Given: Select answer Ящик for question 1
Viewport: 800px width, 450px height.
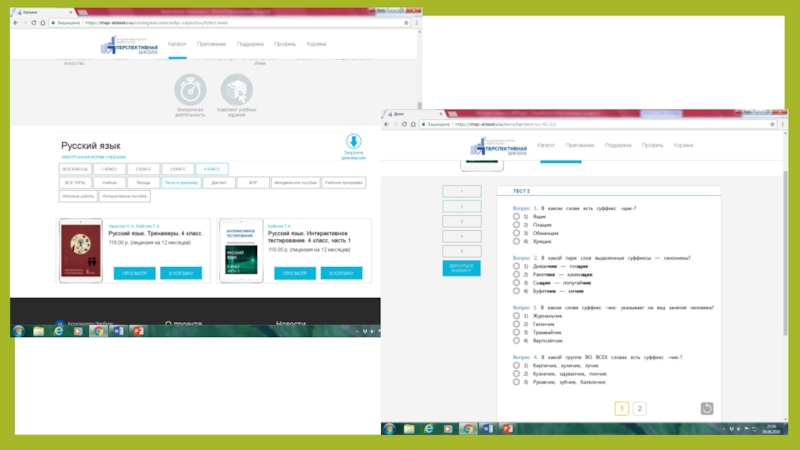Looking at the screenshot, I should (x=516, y=216).
